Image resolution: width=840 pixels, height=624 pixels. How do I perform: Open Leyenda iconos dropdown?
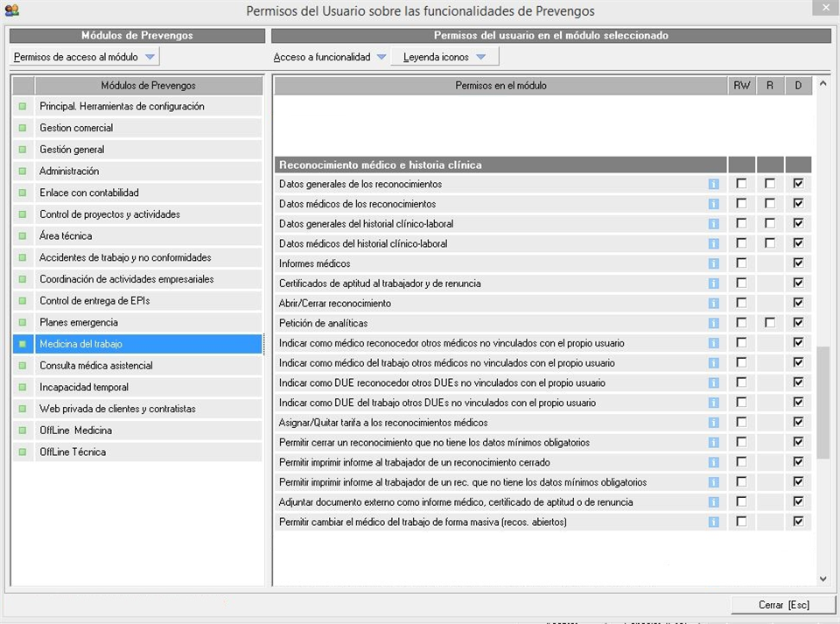pyautogui.click(x=444, y=57)
